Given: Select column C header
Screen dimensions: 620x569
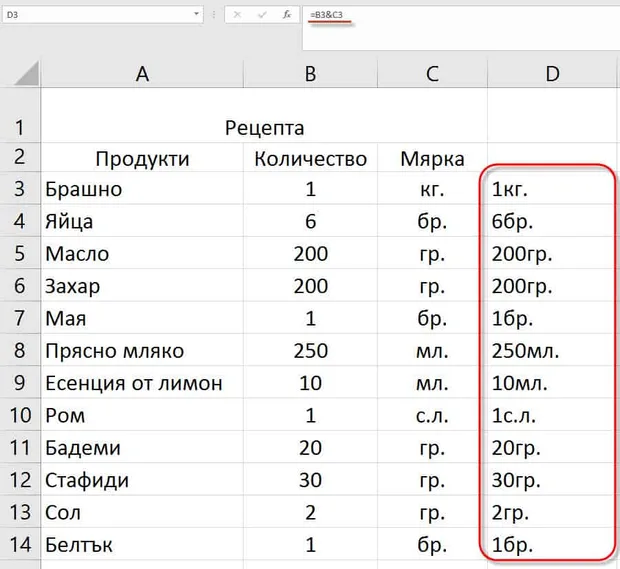Looking at the screenshot, I should [432, 74].
